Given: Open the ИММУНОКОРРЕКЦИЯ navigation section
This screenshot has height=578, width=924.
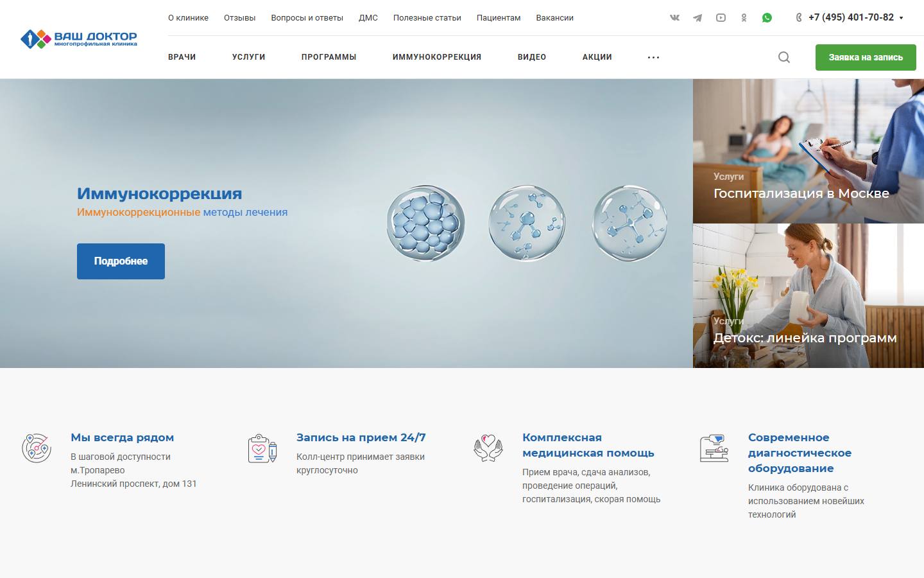Looking at the screenshot, I should 437,57.
